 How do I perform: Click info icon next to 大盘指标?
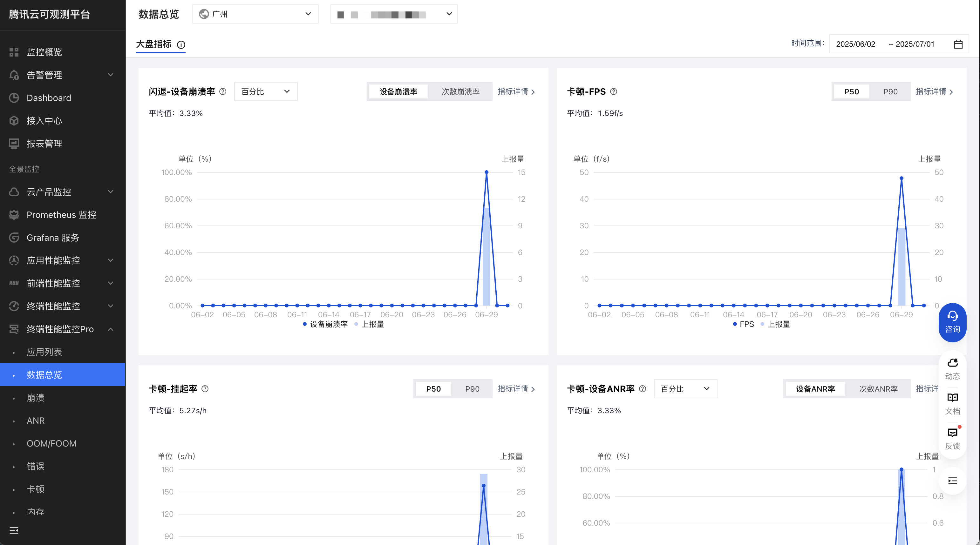point(181,45)
